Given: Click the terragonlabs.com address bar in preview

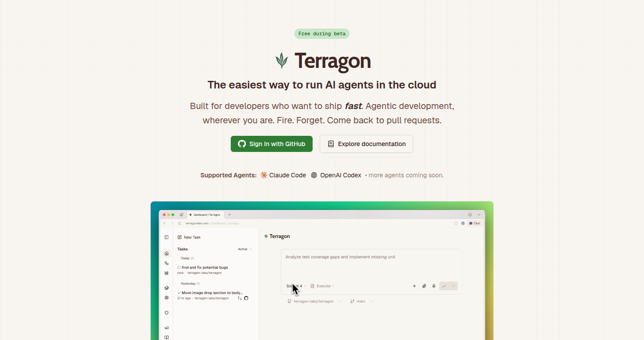Looking at the screenshot, I should [x=212, y=223].
